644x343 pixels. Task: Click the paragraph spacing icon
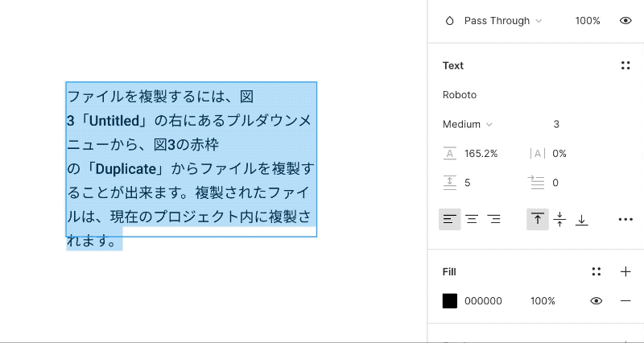450,183
